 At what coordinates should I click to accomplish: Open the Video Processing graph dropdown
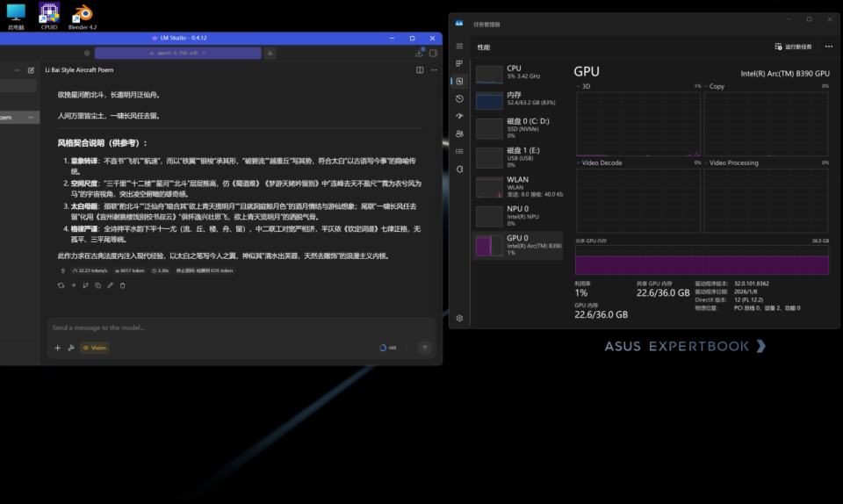click(731, 162)
